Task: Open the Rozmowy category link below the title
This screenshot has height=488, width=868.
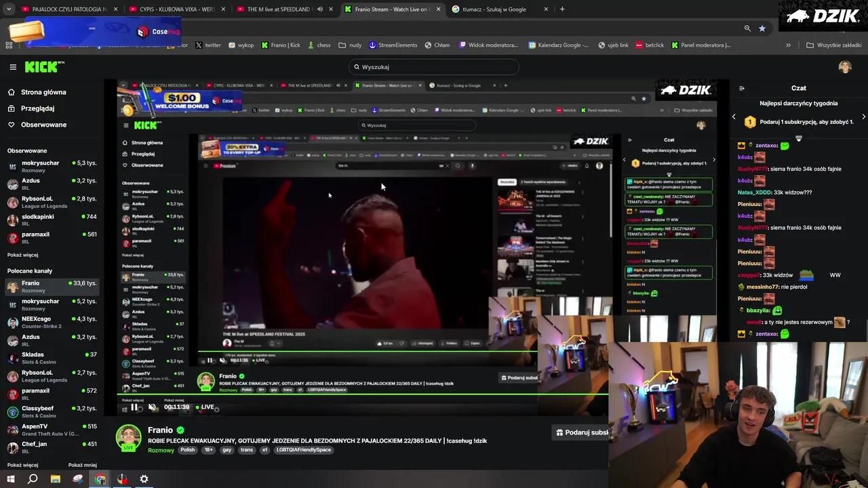Action: click(x=161, y=450)
